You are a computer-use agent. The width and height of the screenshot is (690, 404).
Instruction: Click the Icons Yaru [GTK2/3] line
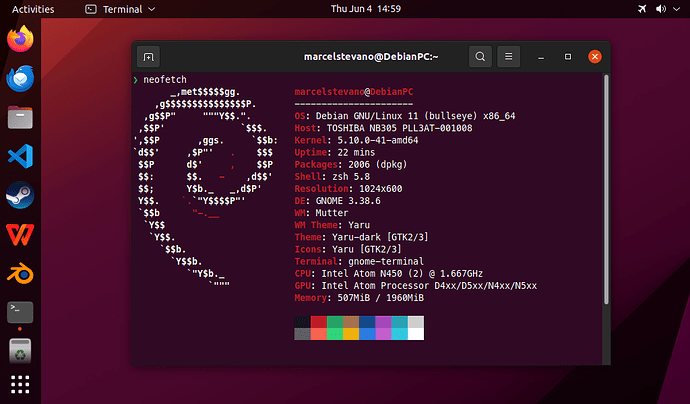(x=348, y=249)
